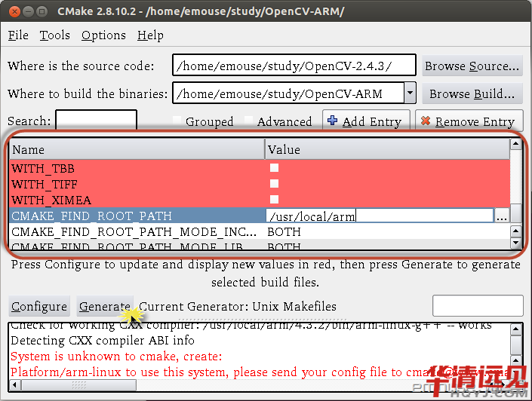Click the plus icon on Add Entry

pyautogui.click(x=333, y=121)
